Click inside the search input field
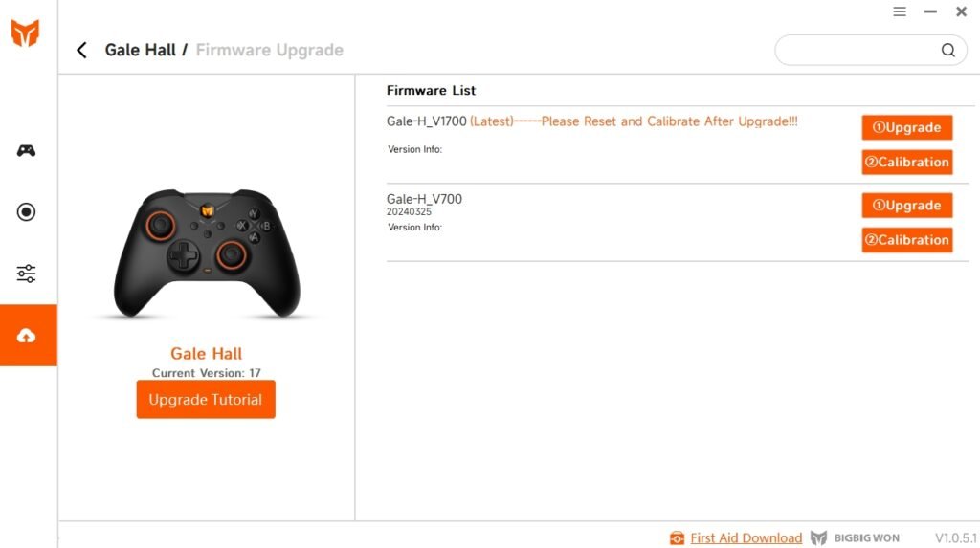 (857, 51)
